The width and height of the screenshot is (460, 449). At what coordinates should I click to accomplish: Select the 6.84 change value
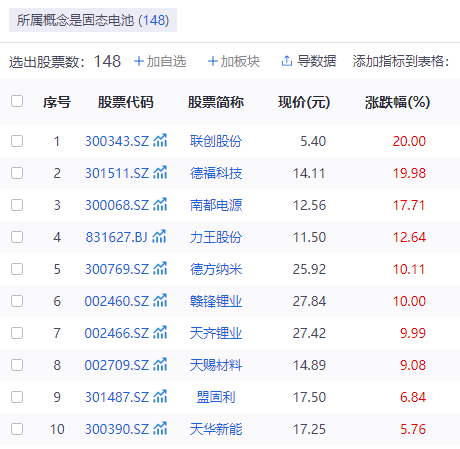pyautogui.click(x=413, y=397)
